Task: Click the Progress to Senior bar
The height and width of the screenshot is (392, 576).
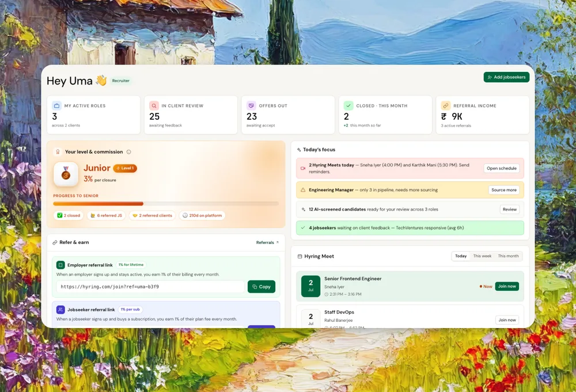Action: (x=166, y=204)
